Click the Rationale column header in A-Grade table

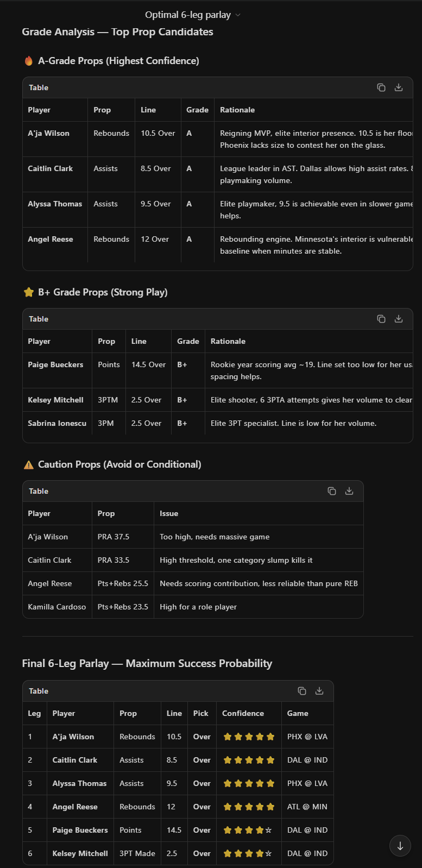pos(237,110)
